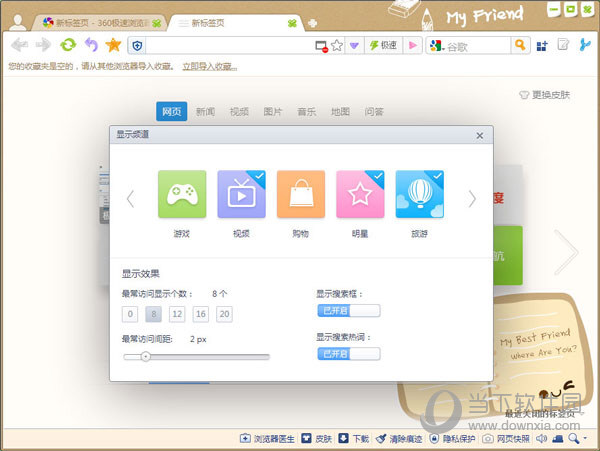Click the pink play arrow button

(412, 46)
